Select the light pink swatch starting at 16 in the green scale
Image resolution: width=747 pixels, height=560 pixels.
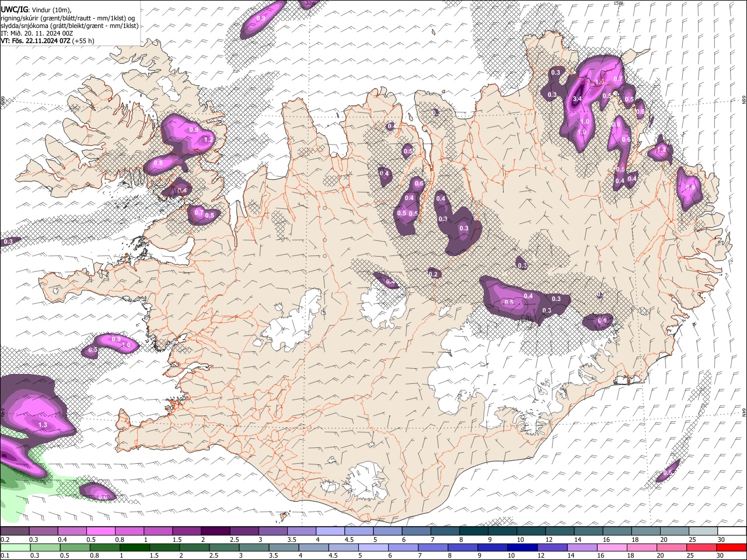611,547
